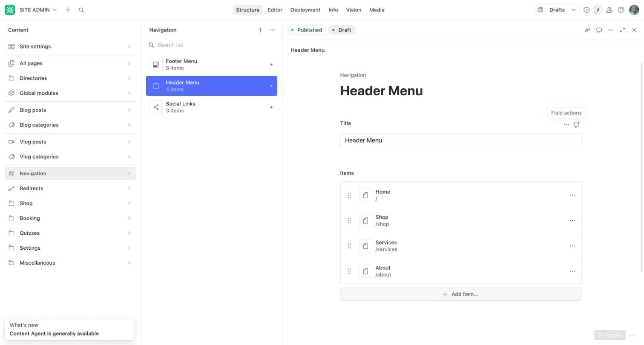
Task: Expand document pane with the arrows icon
Action: (x=622, y=30)
